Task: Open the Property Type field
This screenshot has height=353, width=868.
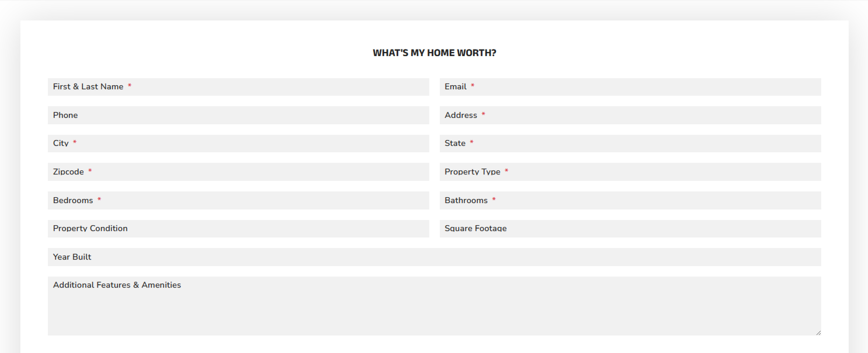Action: [x=630, y=172]
